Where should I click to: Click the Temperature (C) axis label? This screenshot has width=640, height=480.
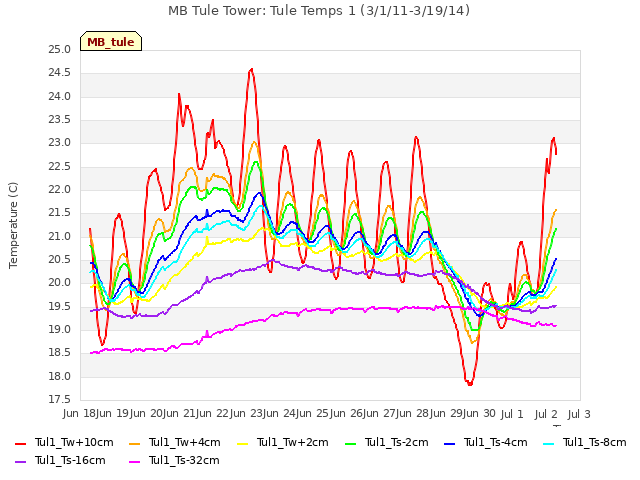13,225
